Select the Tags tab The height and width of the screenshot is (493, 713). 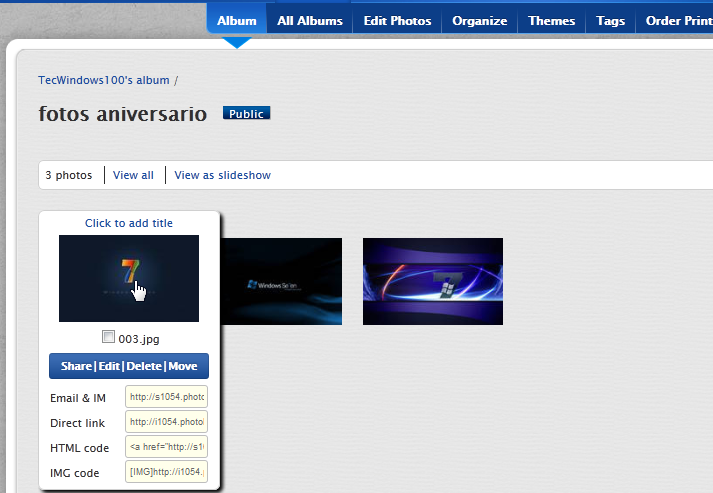[610, 20]
